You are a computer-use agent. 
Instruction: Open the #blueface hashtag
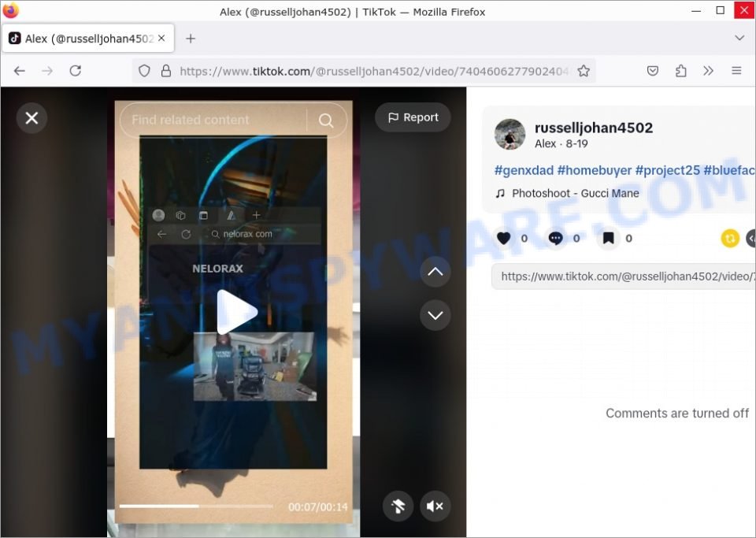pos(729,170)
